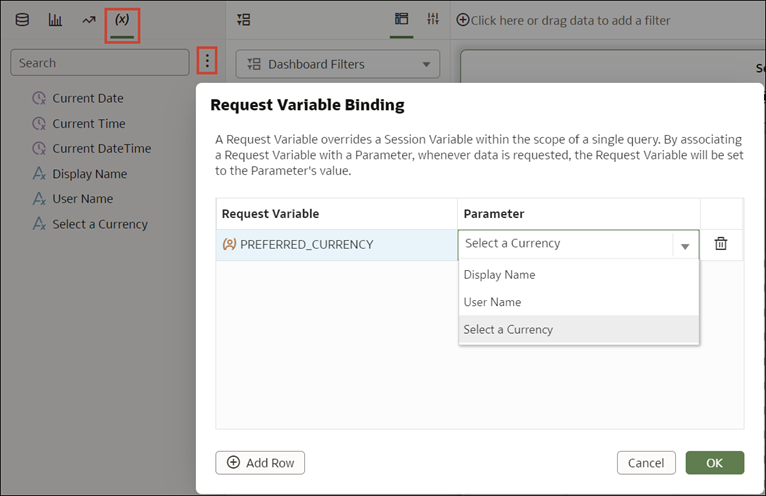The height and width of the screenshot is (496, 766).
Task: Click the filter list icon above Dashboard Filters
Action: point(243,20)
